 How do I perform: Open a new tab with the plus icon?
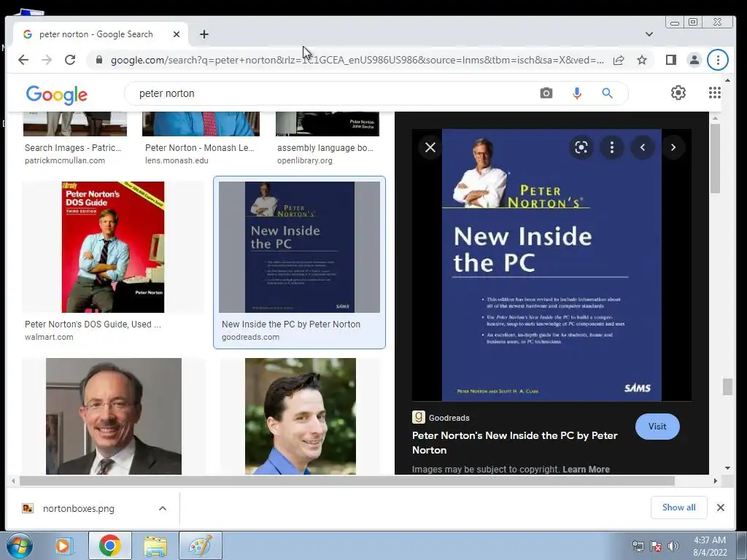(204, 34)
